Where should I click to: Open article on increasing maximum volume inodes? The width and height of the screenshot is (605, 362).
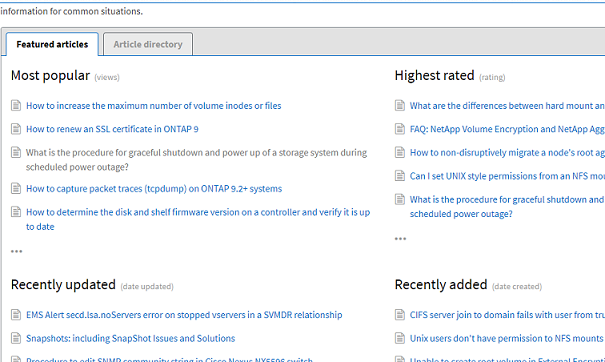coord(154,106)
